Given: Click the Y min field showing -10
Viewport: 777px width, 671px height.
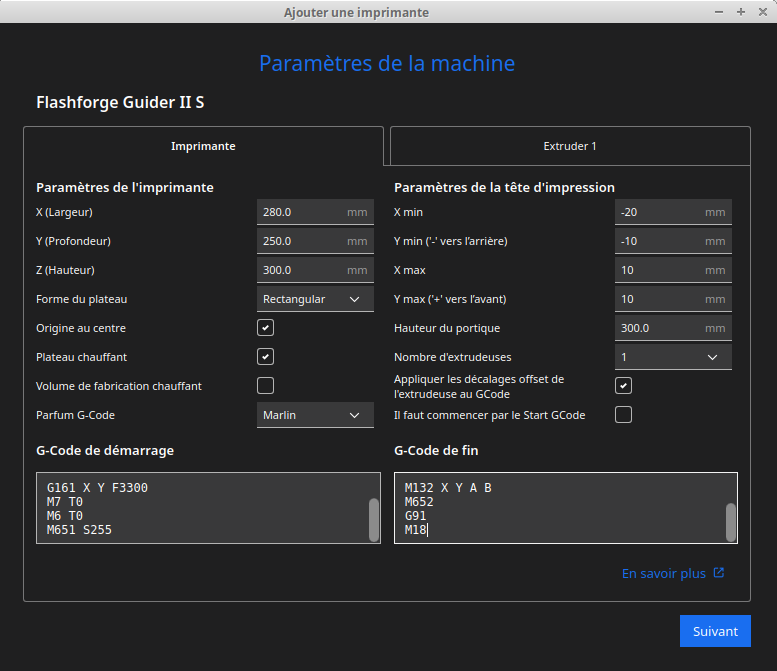Looking at the screenshot, I should point(673,241).
